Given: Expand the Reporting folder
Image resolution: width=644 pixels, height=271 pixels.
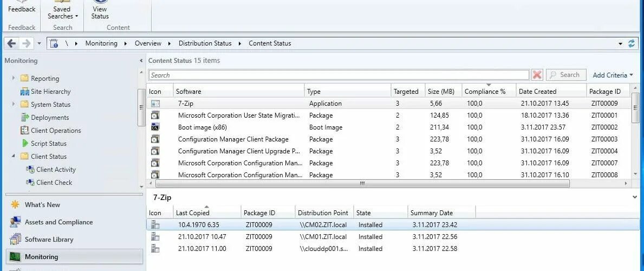Looking at the screenshot, I should tap(14, 78).
